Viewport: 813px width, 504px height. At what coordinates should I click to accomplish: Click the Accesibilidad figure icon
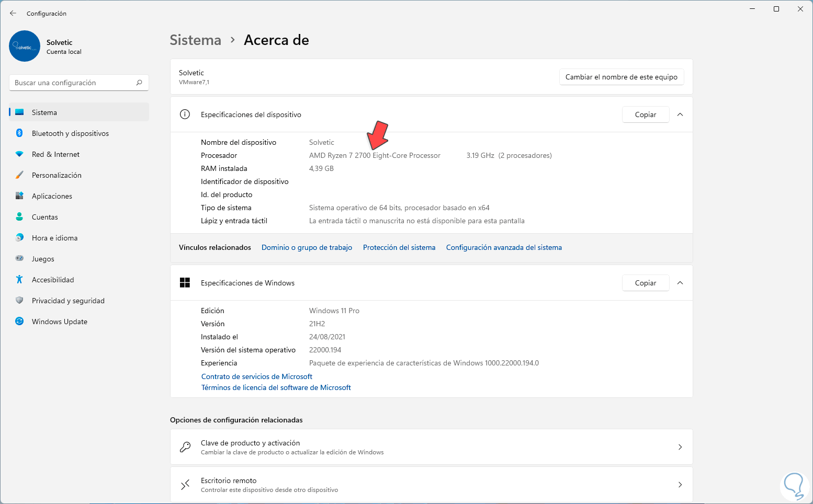point(19,280)
